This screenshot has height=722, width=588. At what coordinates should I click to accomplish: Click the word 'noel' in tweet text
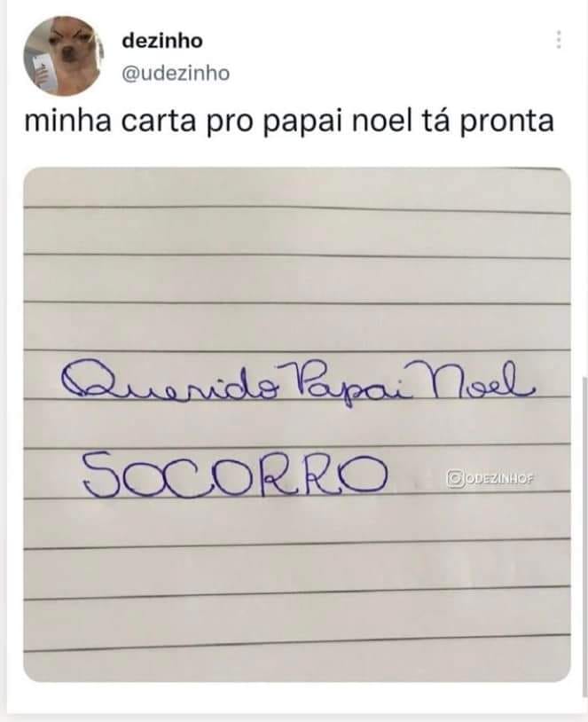380,122
